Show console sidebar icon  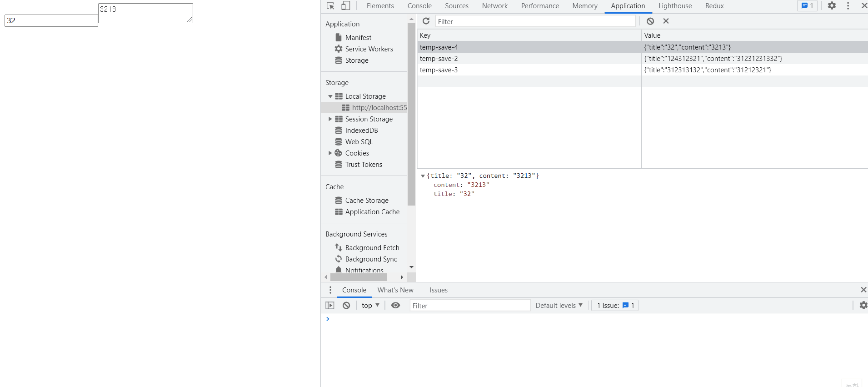tap(330, 306)
